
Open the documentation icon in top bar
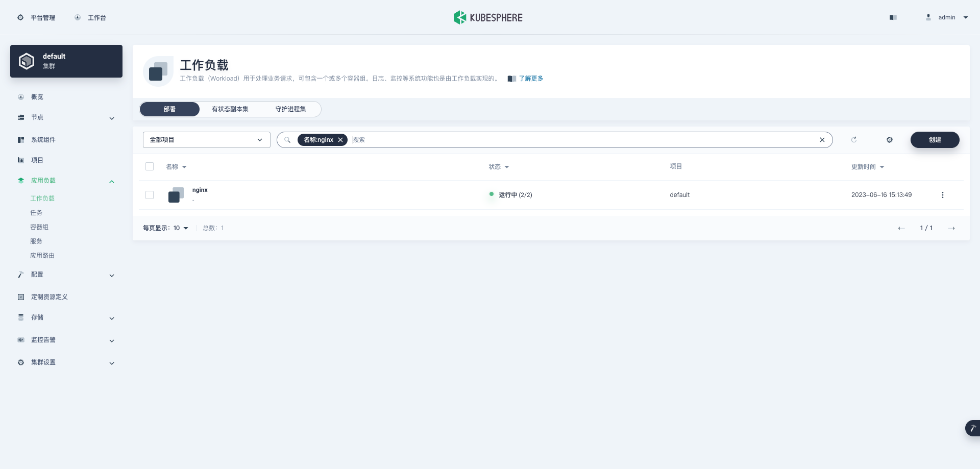[x=893, y=17]
